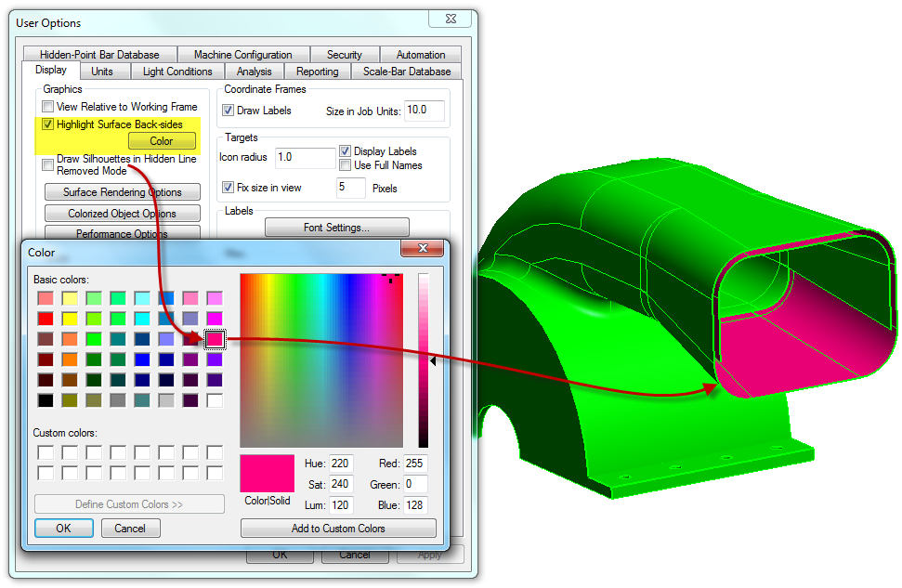
Task: Pick the cyan basic color swatch
Action: pyautogui.click(x=142, y=319)
